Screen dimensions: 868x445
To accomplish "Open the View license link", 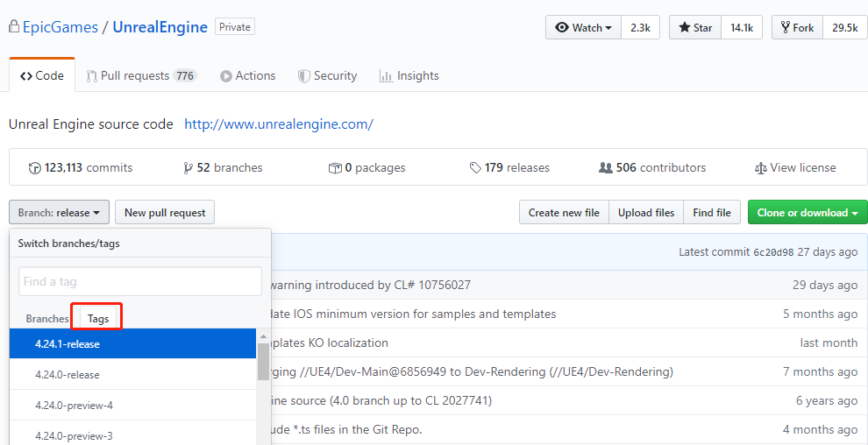I will (795, 167).
